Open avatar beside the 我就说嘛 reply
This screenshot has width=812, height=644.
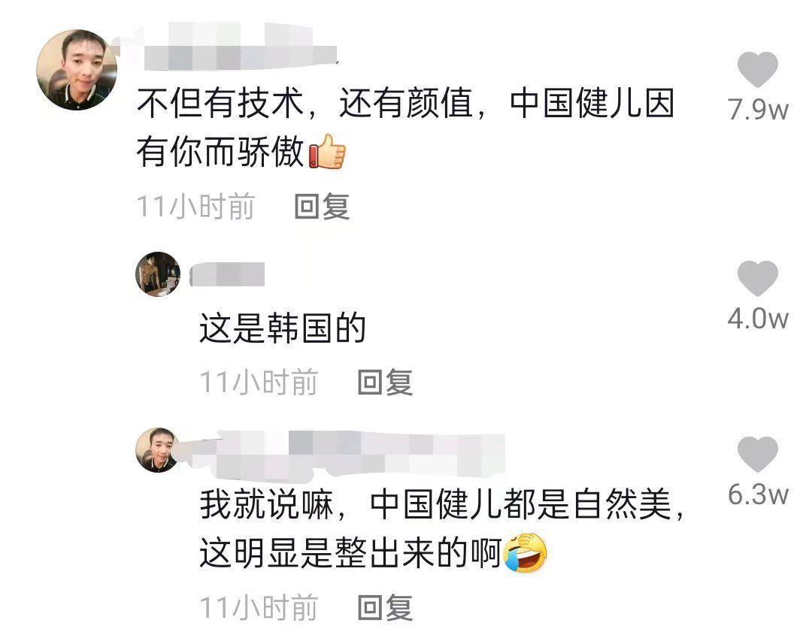[x=158, y=450]
